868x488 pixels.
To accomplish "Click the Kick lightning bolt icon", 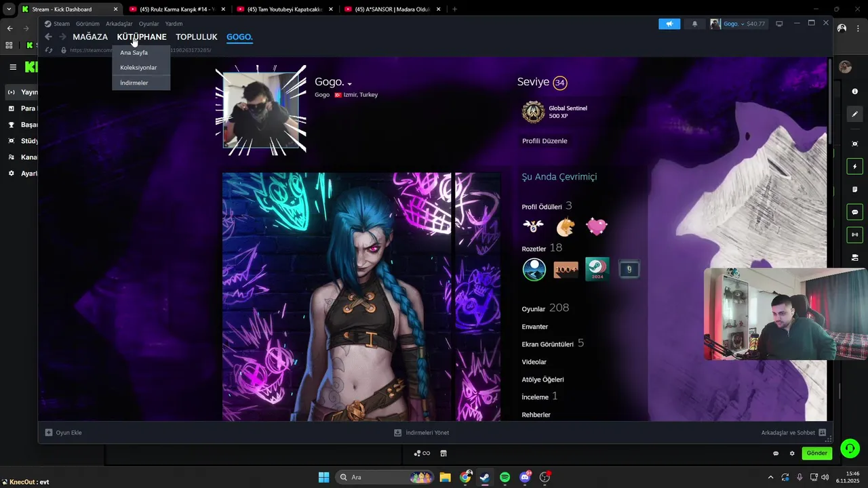I will (854, 167).
